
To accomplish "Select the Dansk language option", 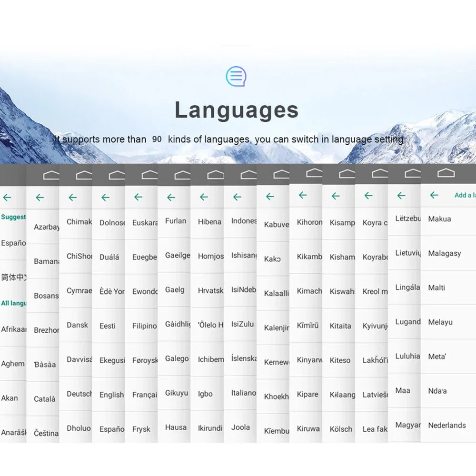I will (77, 325).
